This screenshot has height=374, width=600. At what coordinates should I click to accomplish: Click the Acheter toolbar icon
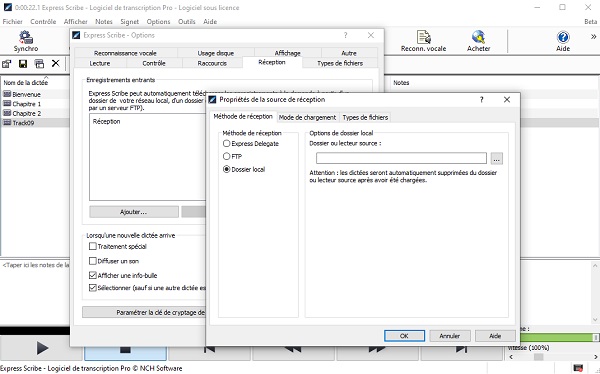(478, 41)
